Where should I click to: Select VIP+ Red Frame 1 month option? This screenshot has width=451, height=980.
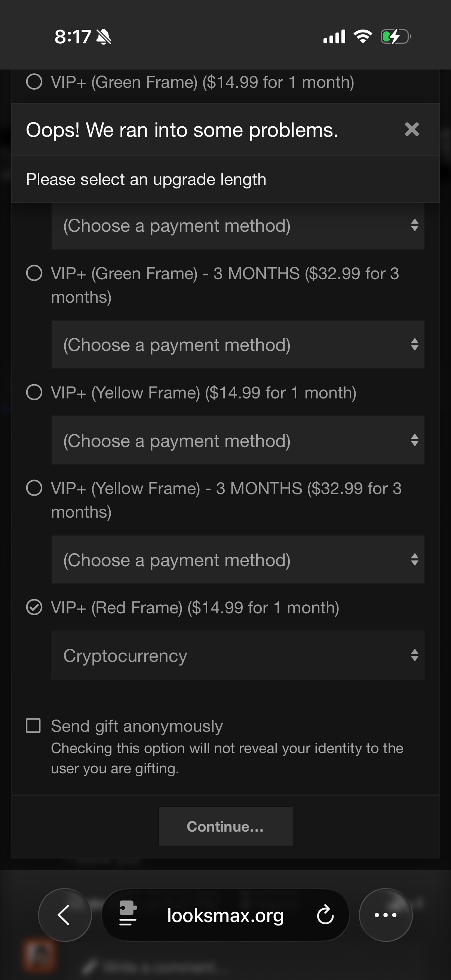[34, 607]
